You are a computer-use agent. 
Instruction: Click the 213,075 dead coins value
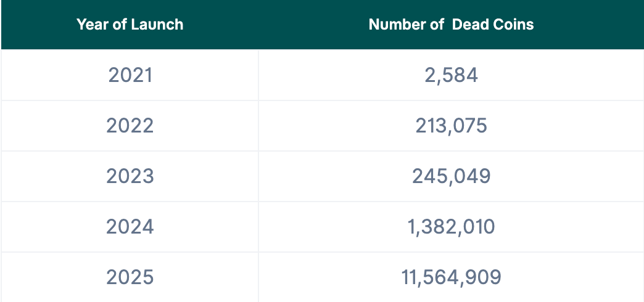[451, 126]
